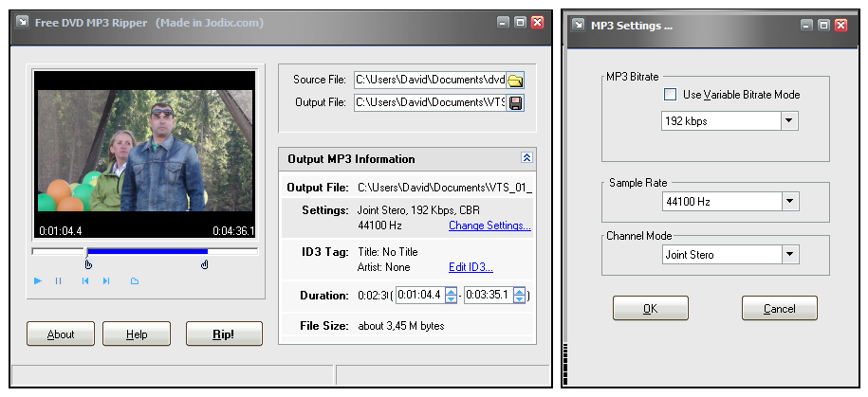The height and width of the screenshot is (397, 868).
Task: Click 'Joint Stero, 192 Kbps, CBR' settings text
Action: [x=418, y=210]
